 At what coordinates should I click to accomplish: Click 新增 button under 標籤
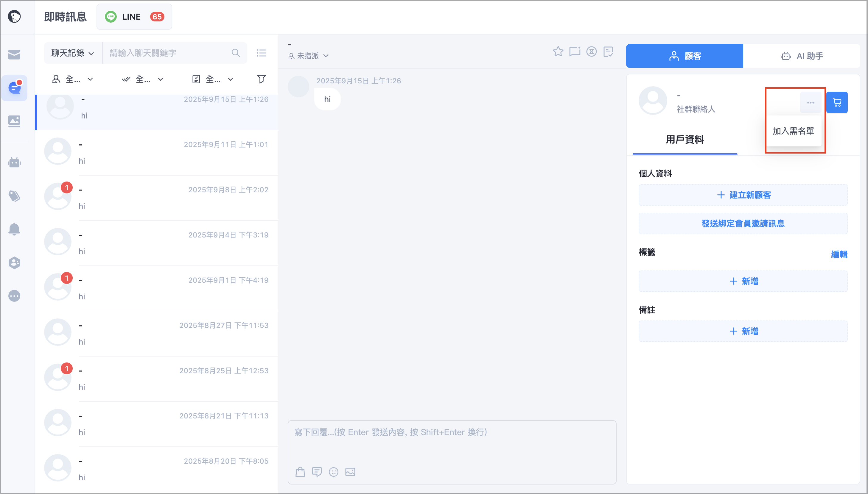point(743,281)
